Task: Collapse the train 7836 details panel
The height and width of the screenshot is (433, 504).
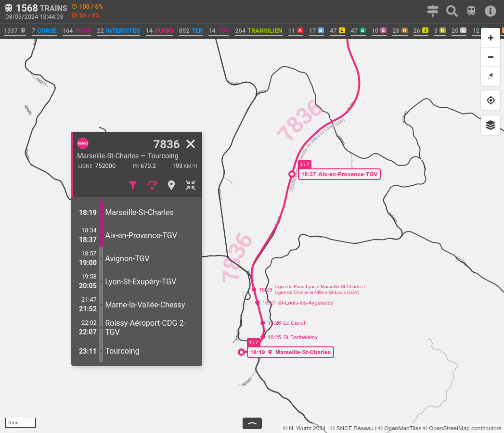Action: [x=191, y=185]
